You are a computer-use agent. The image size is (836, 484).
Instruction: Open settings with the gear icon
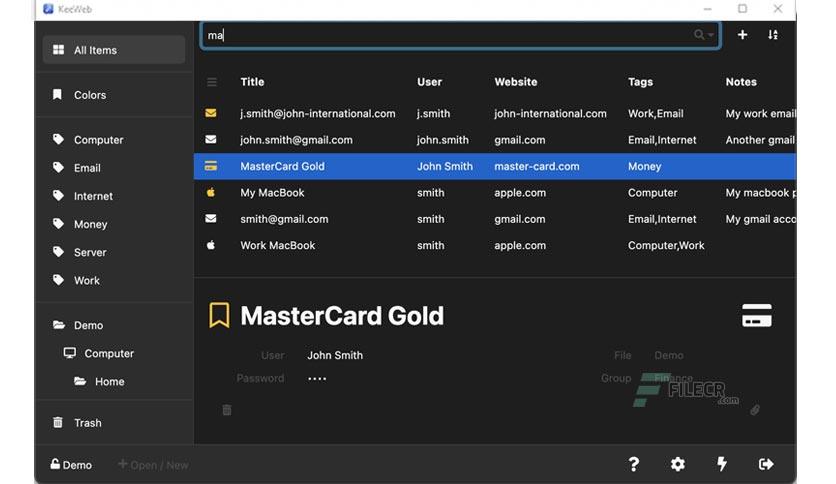tap(678, 464)
